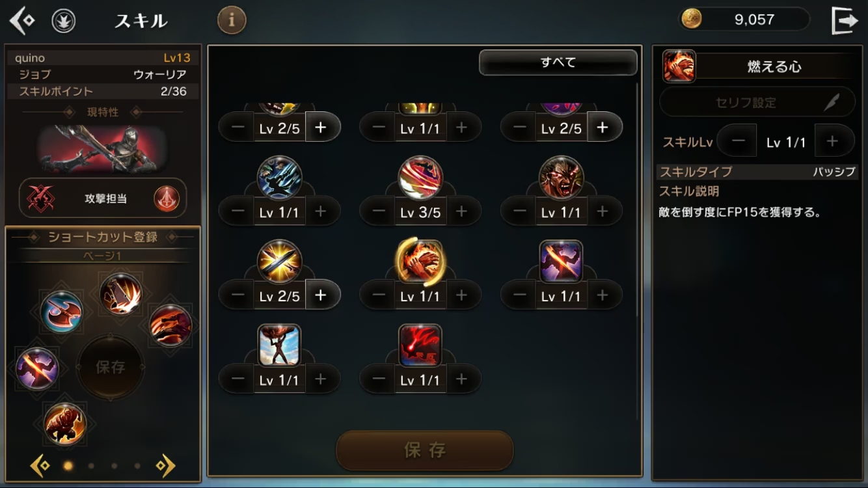Tap the axe shortcut slot icon
The width and height of the screenshot is (868, 488).
[61, 312]
